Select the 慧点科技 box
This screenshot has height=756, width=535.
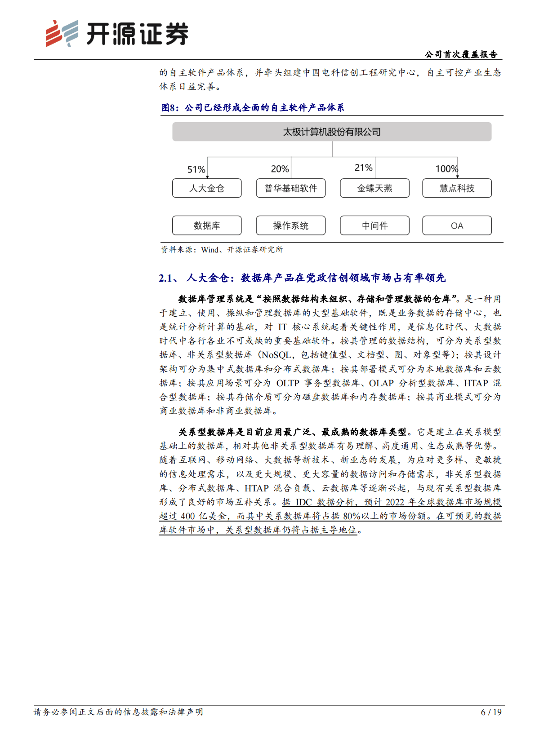coord(457,188)
